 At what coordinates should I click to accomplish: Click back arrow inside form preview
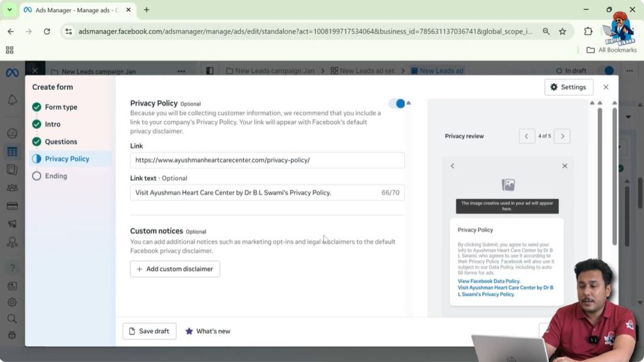(x=453, y=166)
